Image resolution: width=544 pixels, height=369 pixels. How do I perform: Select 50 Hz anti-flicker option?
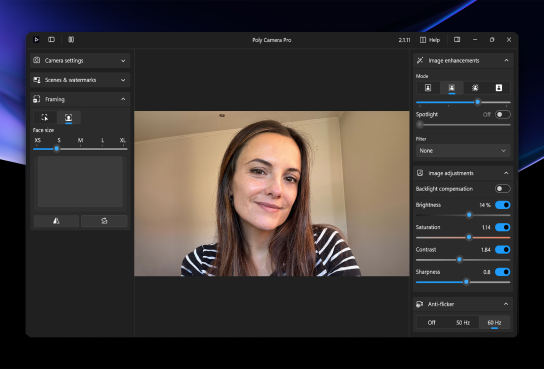click(463, 323)
